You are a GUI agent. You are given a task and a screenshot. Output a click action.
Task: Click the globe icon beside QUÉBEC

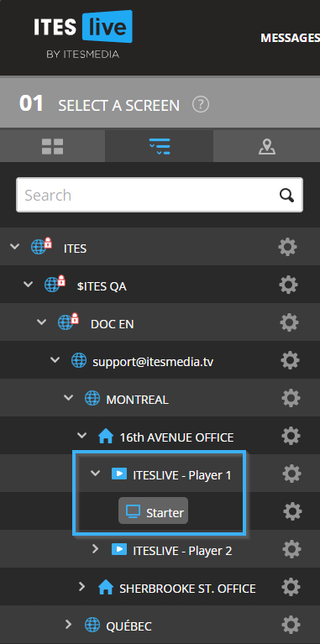click(92, 625)
